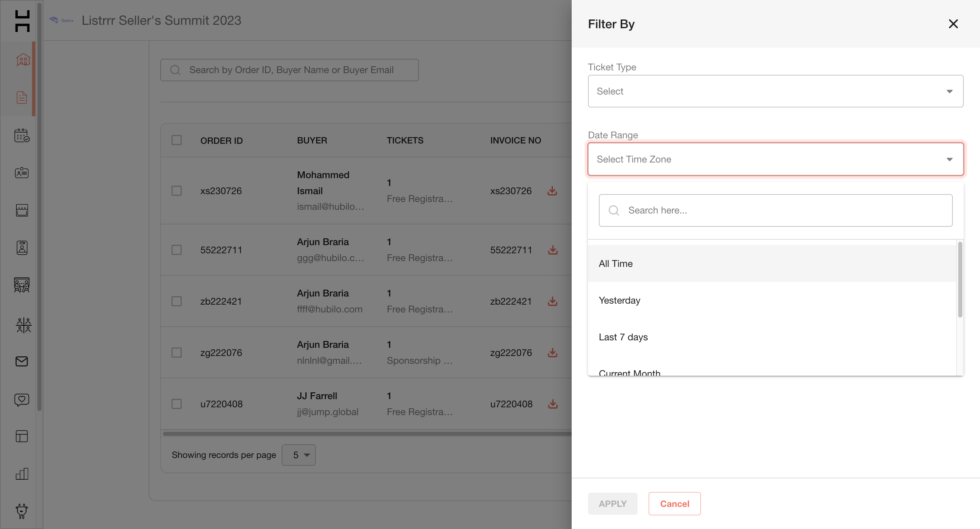Image resolution: width=980 pixels, height=529 pixels.
Task: Open the layout template icon in sidebar
Action: pyautogui.click(x=22, y=436)
